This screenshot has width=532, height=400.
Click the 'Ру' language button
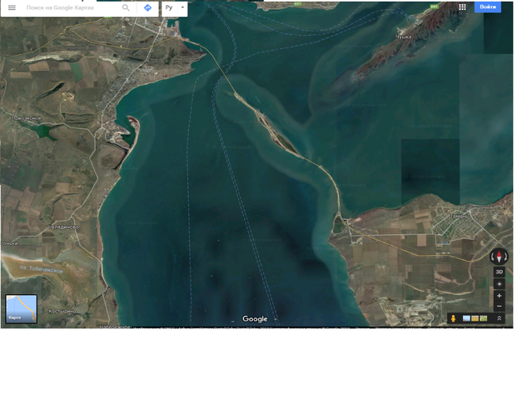click(169, 7)
